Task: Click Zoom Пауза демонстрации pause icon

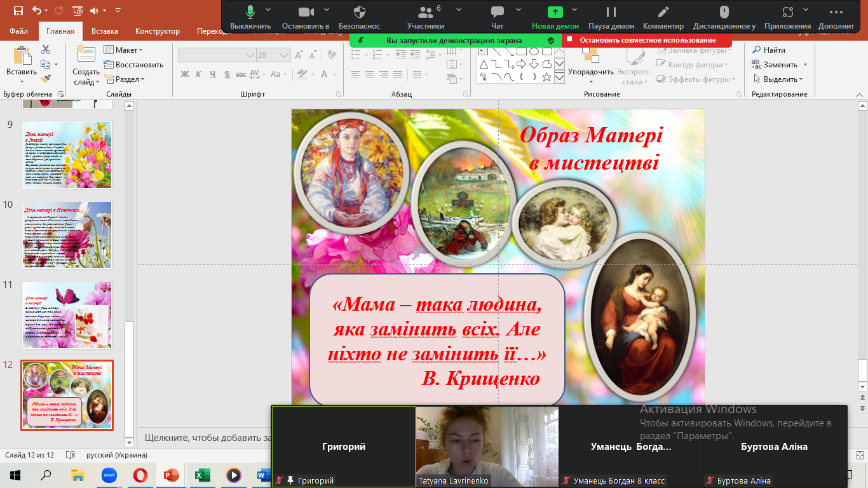Action: [611, 11]
